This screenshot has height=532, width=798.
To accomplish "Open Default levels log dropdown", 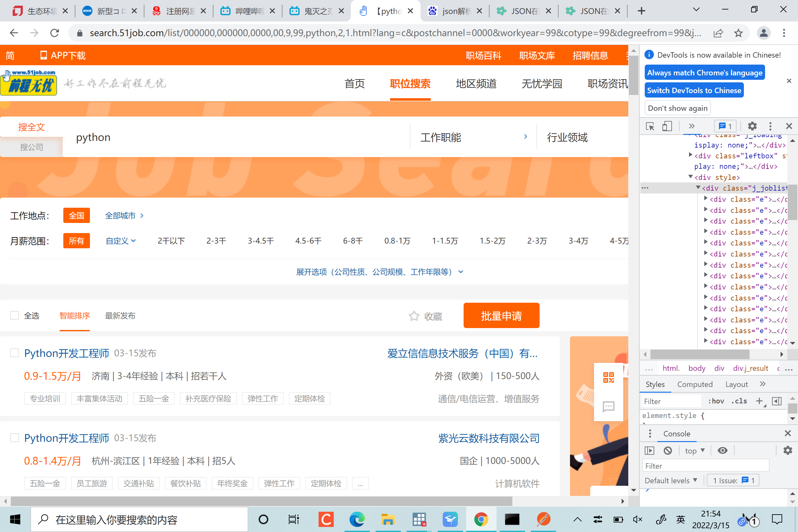I will tap(671, 480).
